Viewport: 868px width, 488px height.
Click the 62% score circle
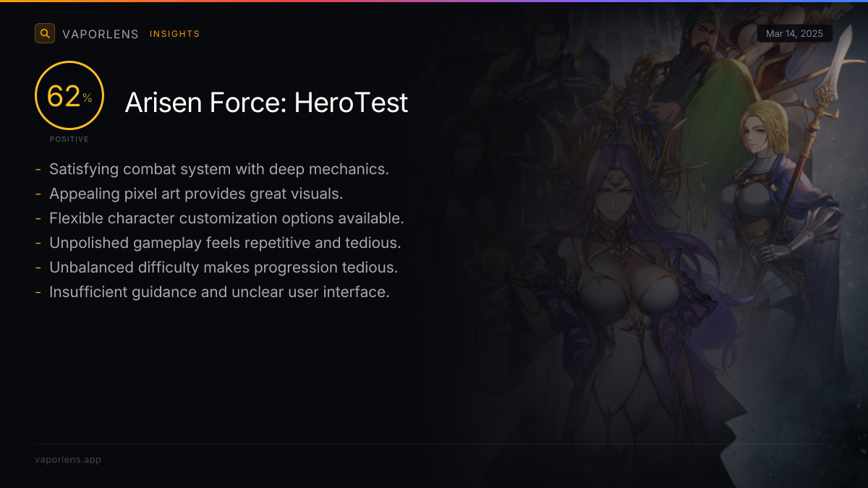[x=69, y=95]
